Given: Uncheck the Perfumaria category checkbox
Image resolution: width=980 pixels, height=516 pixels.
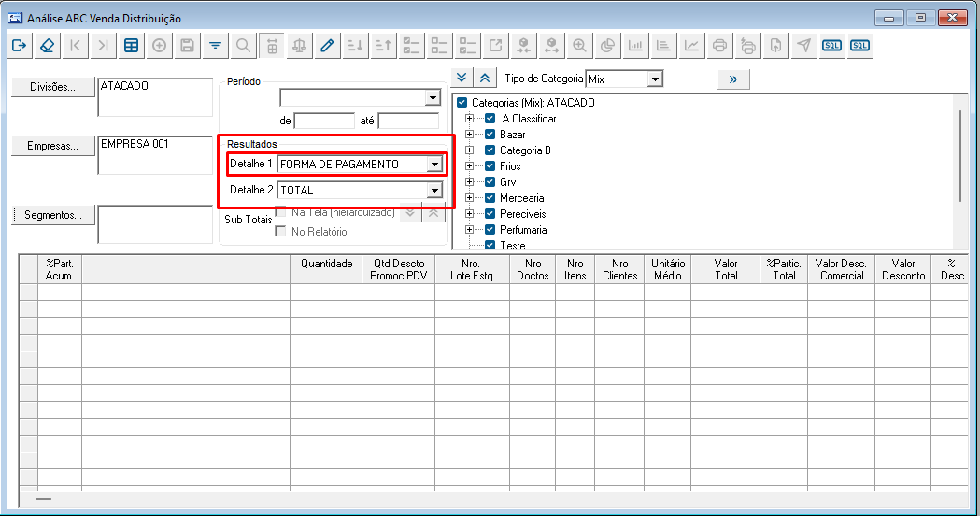Looking at the screenshot, I should pyautogui.click(x=490, y=230).
